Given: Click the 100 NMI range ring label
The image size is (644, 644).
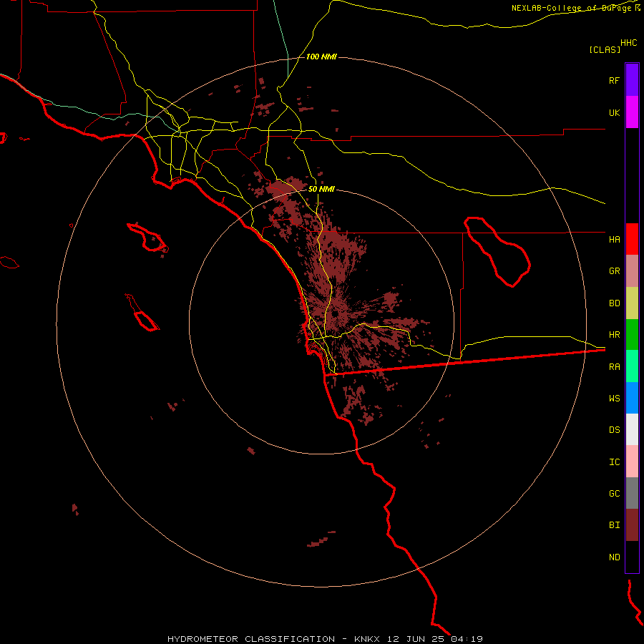Looking at the screenshot, I should click(x=321, y=57).
